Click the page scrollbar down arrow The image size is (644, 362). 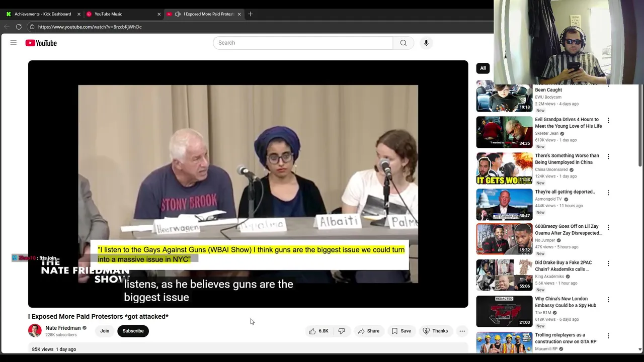coord(640,349)
